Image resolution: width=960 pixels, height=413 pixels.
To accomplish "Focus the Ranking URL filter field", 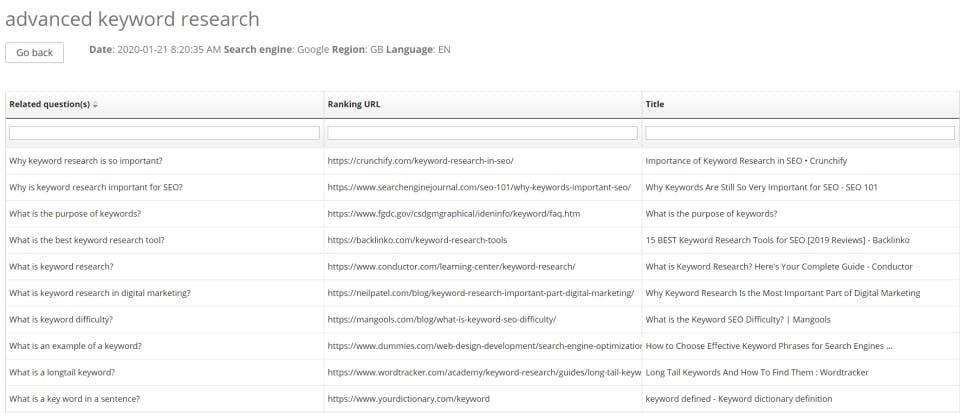I will pyautogui.click(x=482, y=133).
